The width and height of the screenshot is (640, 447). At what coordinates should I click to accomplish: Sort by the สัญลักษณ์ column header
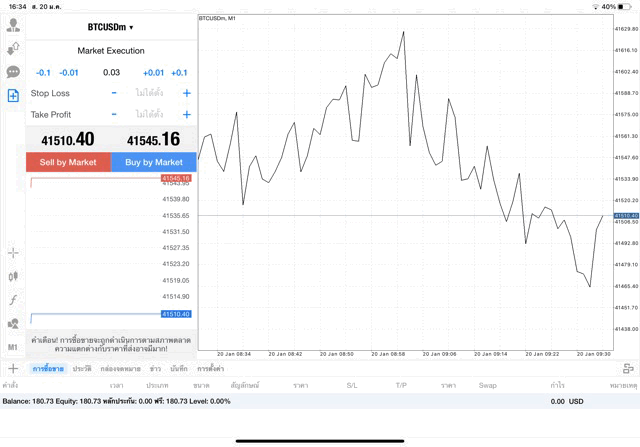point(245,385)
